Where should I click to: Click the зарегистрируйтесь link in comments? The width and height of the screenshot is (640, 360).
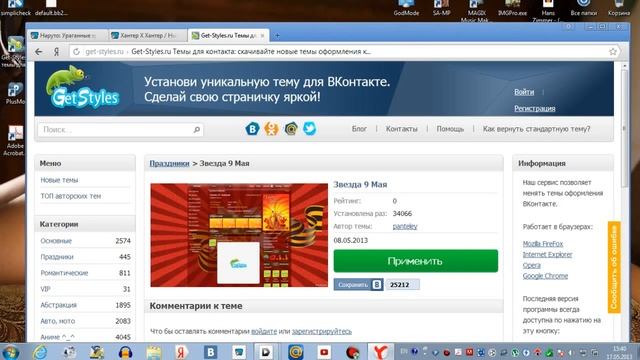coord(322,331)
